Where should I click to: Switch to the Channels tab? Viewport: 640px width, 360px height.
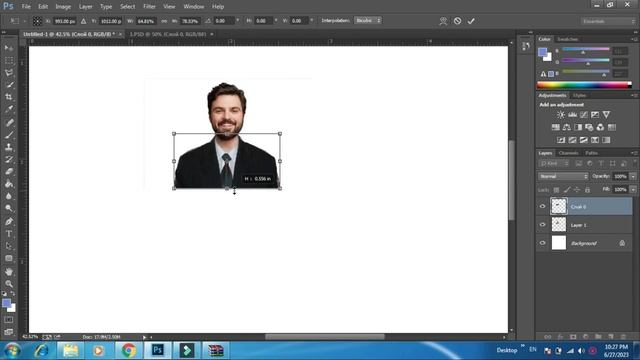(568, 153)
